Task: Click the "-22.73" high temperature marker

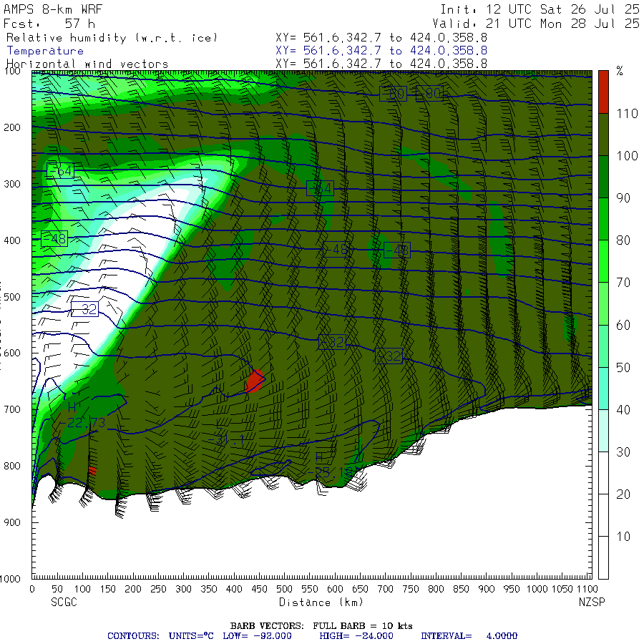Action: (x=83, y=423)
